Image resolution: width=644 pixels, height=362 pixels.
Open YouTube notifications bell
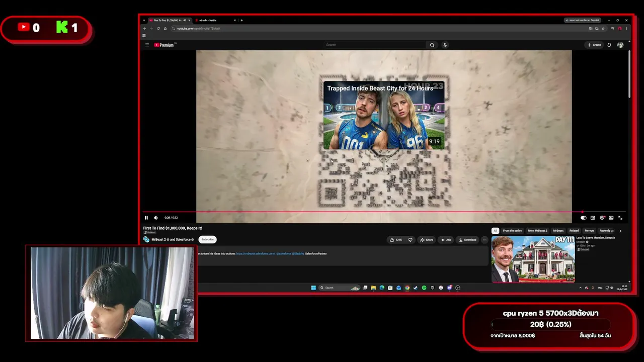[609, 45]
